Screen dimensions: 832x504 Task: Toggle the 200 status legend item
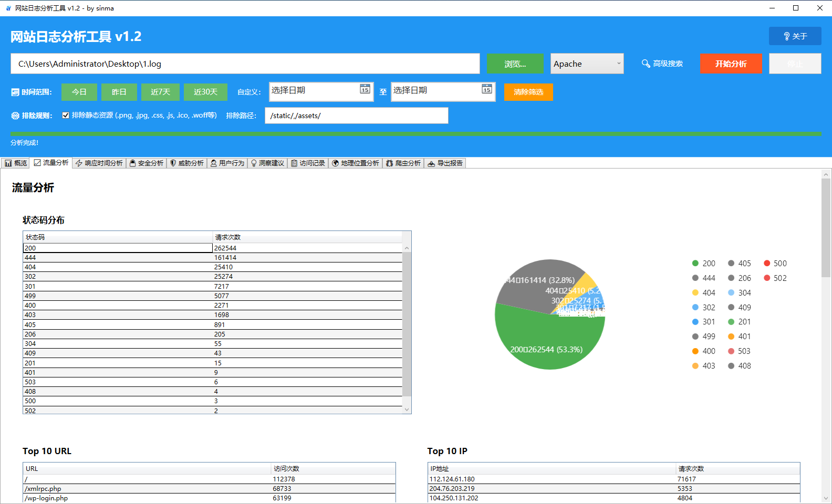703,264
